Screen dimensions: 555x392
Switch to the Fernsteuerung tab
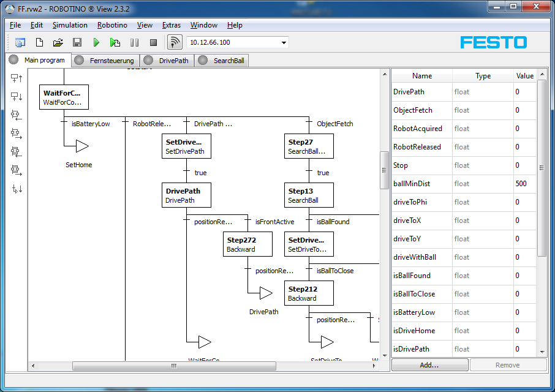pyautogui.click(x=105, y=61)
